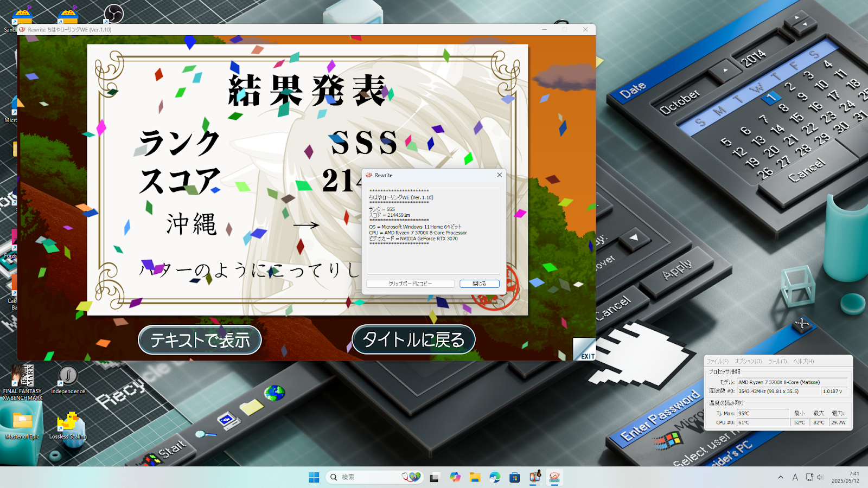Click the network tray icon
Image resolution: width=868 pixels, height=488 pixels.
pos(809,477)
